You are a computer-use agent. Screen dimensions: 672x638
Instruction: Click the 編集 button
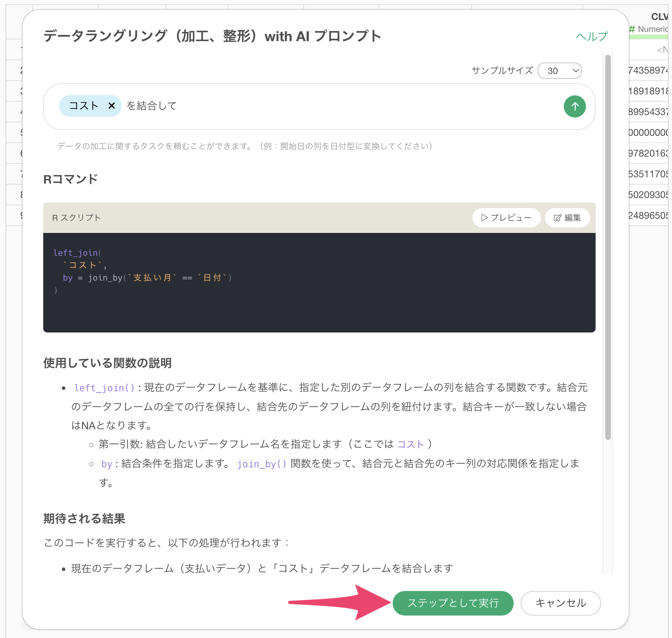(567, 217)
